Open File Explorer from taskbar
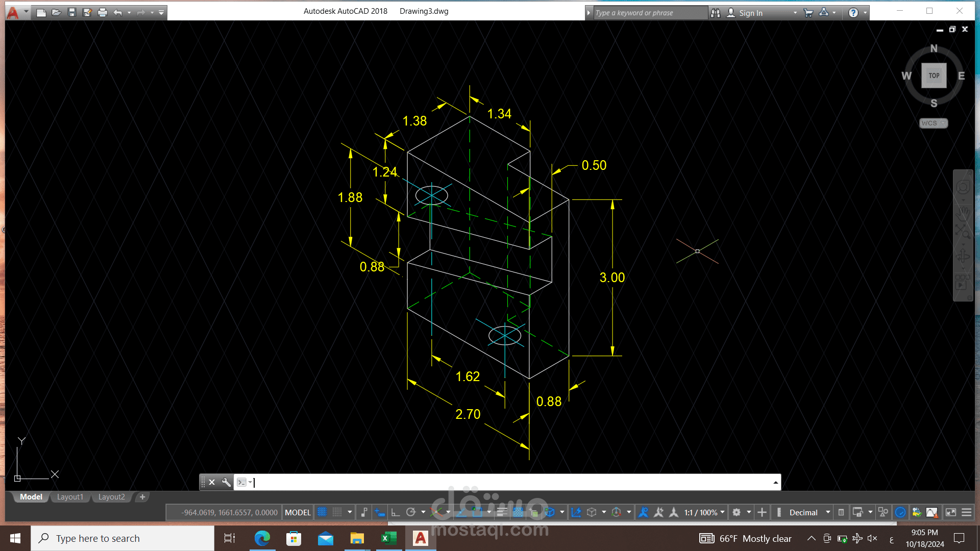The width and height of the screenshot is (980, 551). [357, 538]
